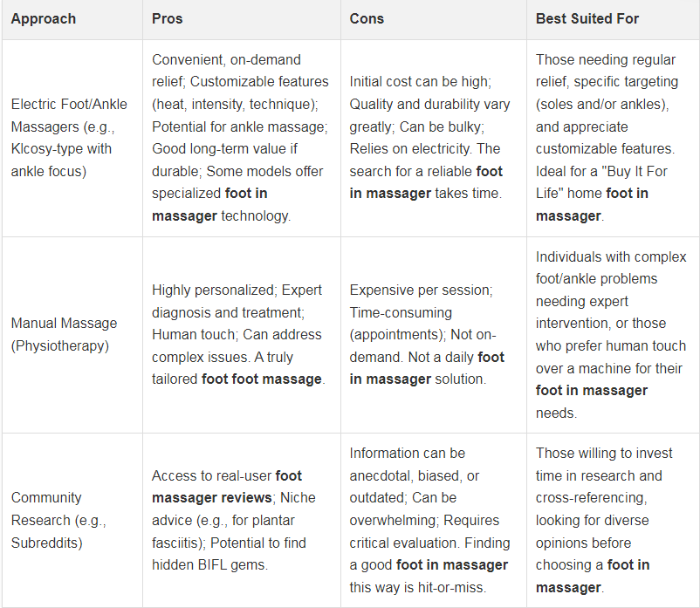Click the 'hidden BIFL gems' text

point(209,565)
